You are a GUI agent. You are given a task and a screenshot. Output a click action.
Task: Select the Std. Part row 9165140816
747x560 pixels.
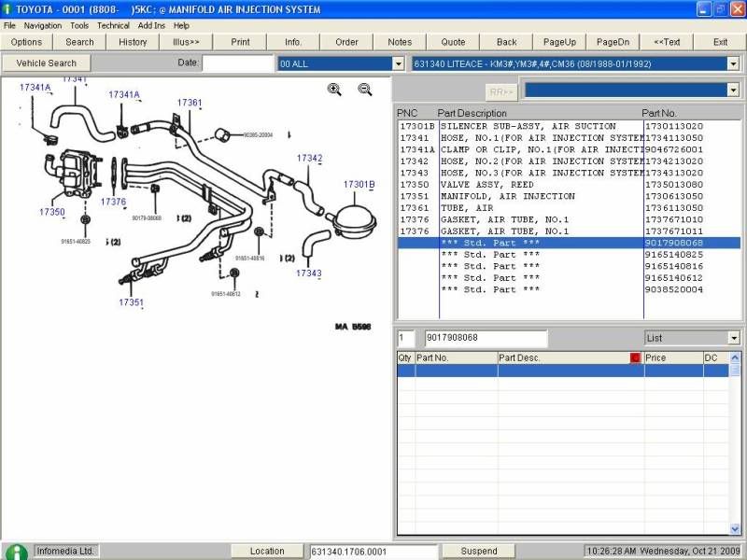click(x=569, y=266)
